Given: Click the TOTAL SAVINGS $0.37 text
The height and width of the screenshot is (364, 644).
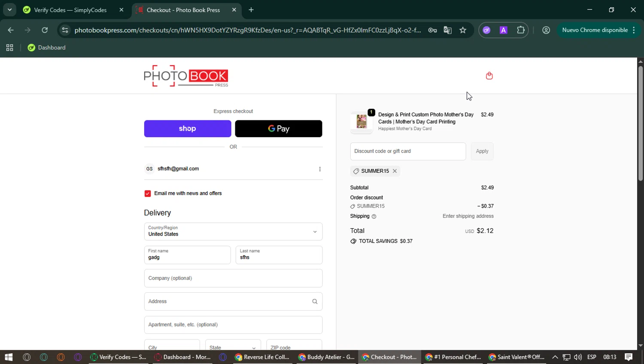Looking at the screenshot, I should (386, 242).
